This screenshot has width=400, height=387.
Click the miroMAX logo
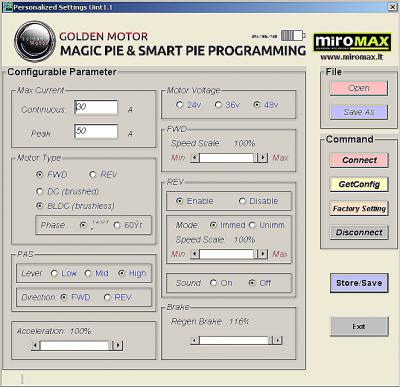click(x=352, y=43)
